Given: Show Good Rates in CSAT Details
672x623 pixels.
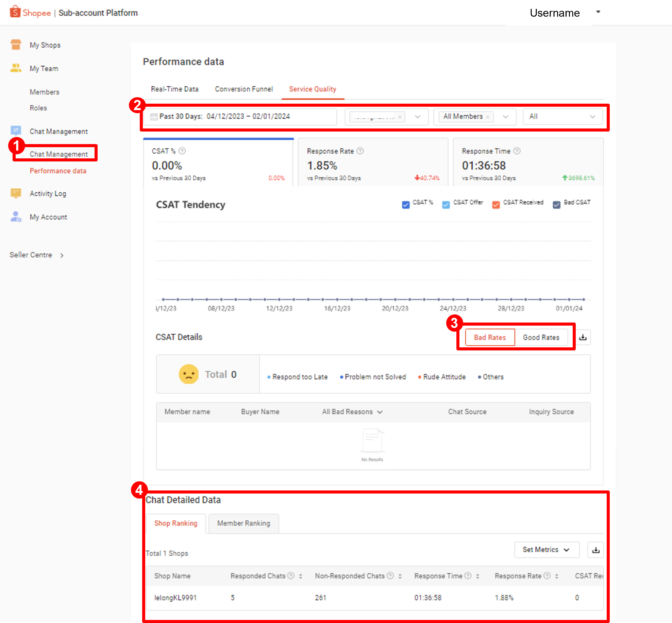Looking at the screenshot, I should click(x=541, y=337).
